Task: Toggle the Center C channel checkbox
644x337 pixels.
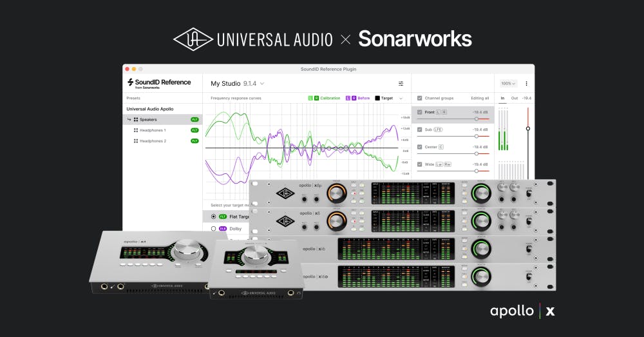Action: 420,147
